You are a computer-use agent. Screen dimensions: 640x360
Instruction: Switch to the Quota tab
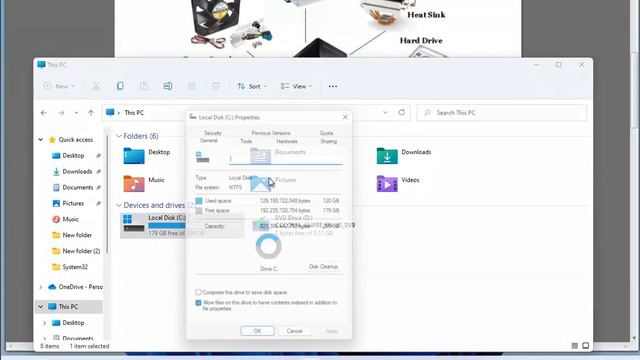click(326, 133)
